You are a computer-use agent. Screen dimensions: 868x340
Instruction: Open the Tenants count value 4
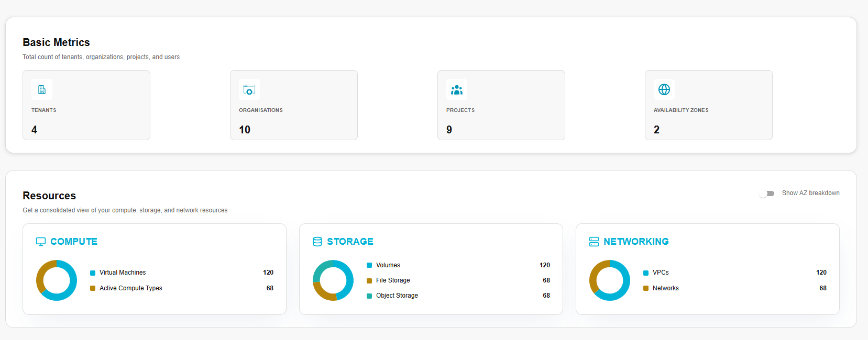click(35, 130)
